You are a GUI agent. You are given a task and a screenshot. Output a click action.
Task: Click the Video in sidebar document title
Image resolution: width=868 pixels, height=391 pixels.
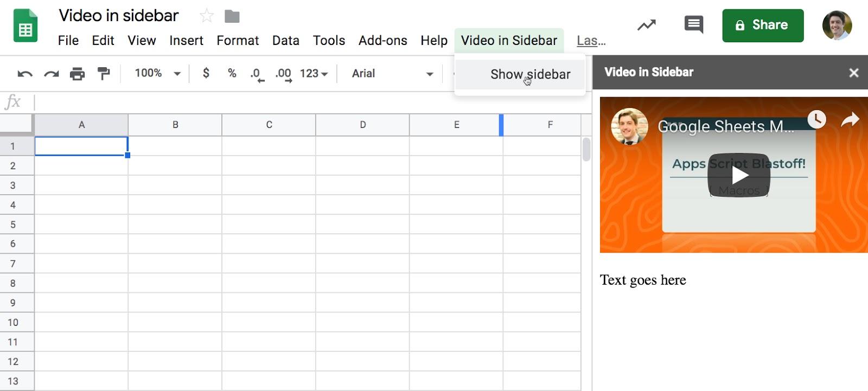tap(118, 16)
